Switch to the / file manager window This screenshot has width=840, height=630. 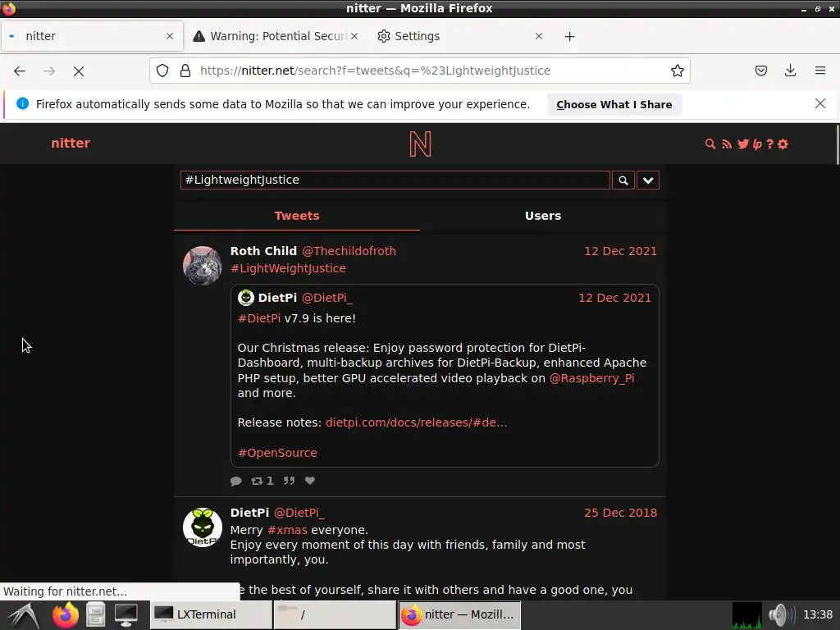[335, 614]
